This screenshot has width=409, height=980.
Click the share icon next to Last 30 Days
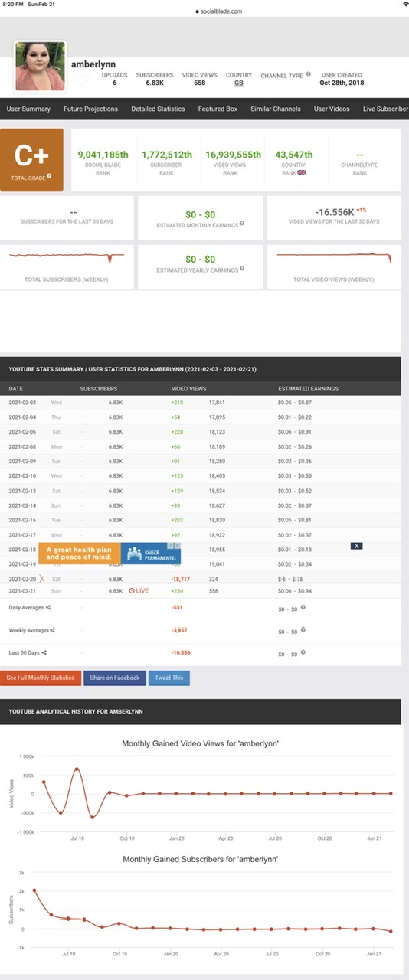pos(44,652)
